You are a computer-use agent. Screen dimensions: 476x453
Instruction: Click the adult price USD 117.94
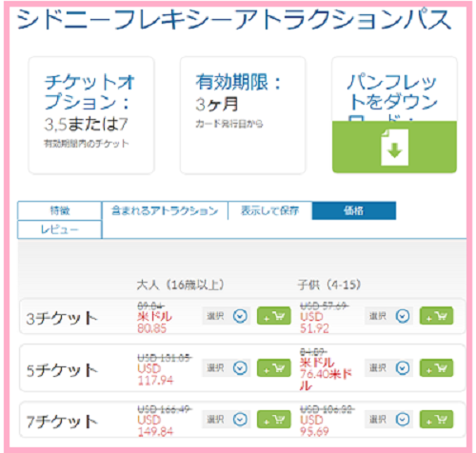click(x=155, y=374)
